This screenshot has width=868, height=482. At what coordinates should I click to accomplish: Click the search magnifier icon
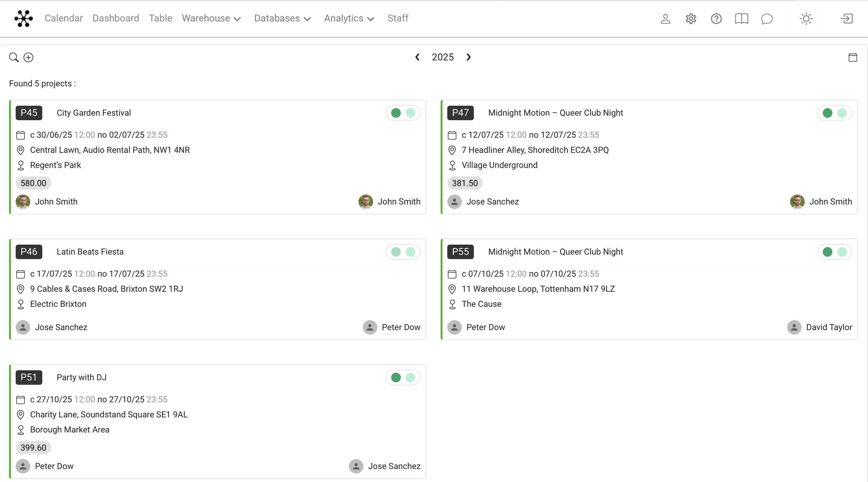click(x=14, y=57)
